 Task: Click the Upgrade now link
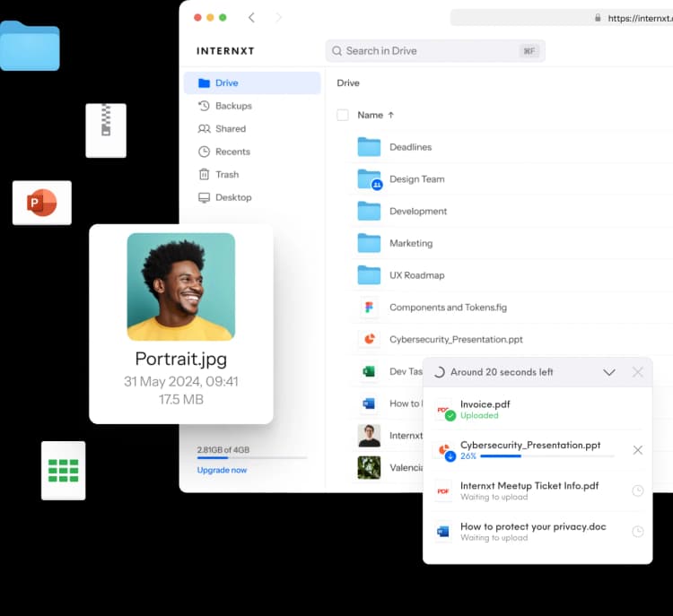[x=222, y=470]
